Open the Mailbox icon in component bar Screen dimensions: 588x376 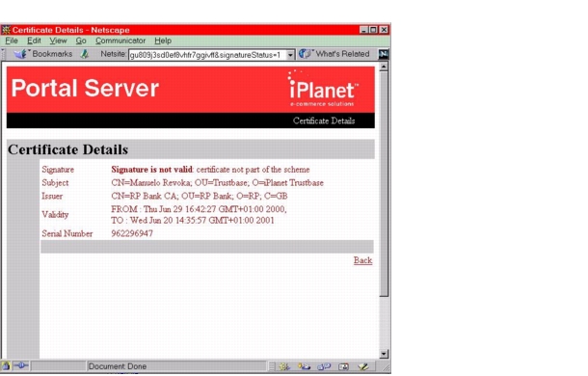pos(304,366)
